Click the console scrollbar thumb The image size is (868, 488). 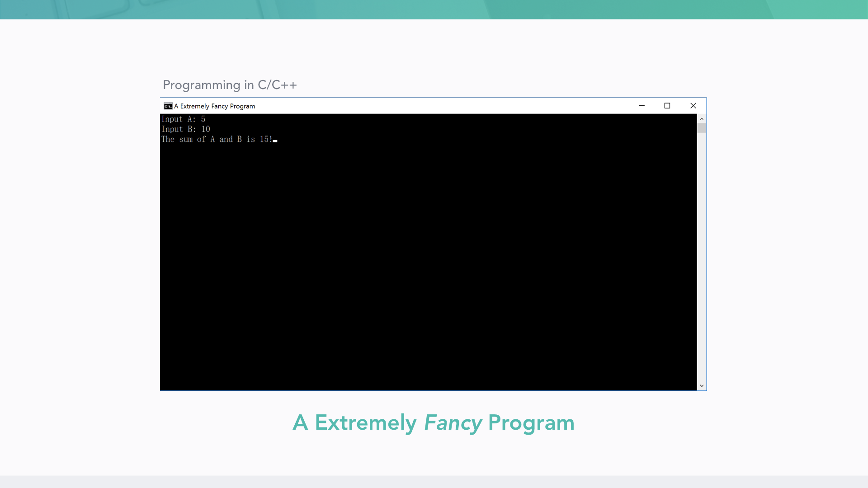click(x=702, y=128)
